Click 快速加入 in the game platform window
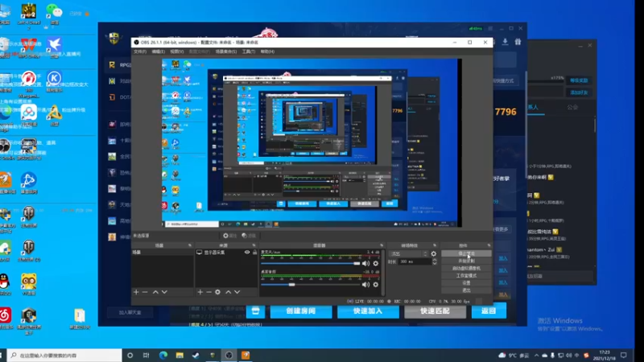The height and width of the screenshot is (362, 644). [368, 311]
